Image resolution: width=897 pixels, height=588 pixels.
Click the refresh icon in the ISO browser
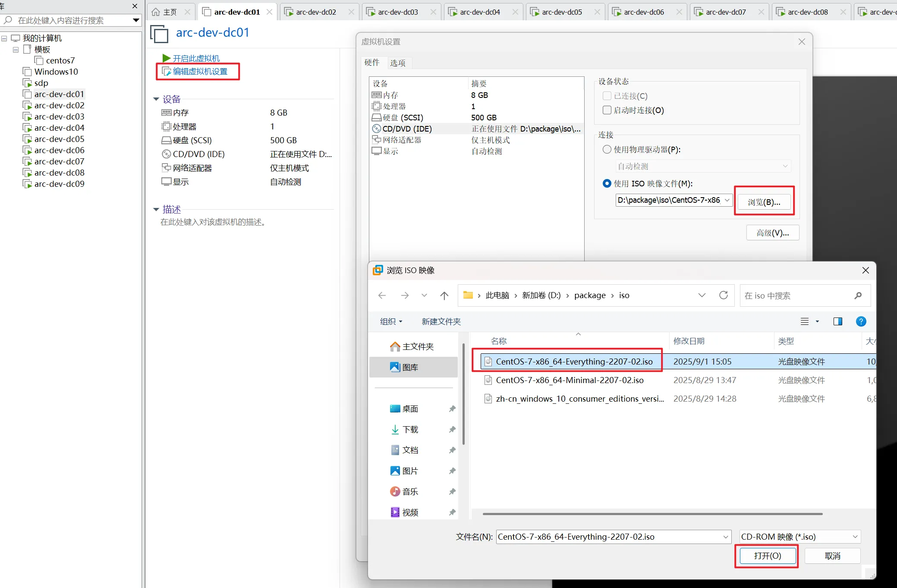724,296
